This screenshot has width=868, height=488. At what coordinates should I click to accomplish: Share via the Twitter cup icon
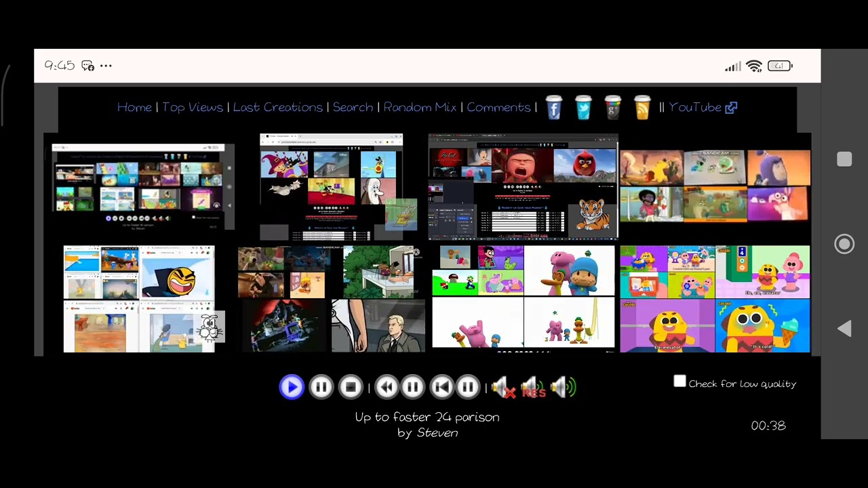coord(583,107)
